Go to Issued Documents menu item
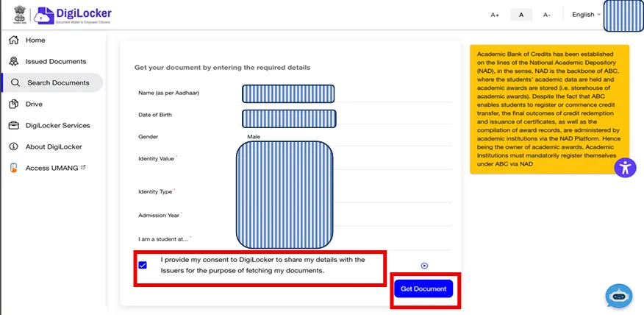The width and height of the screenshot is (644, 315). pyautogui.click(x=56, y=62)
